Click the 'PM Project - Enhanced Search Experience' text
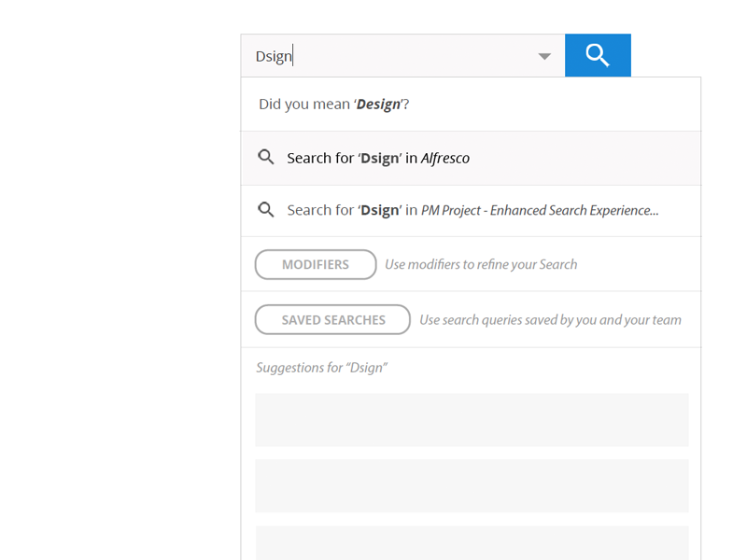The image size is (747, 560). (x=540, y=211)
